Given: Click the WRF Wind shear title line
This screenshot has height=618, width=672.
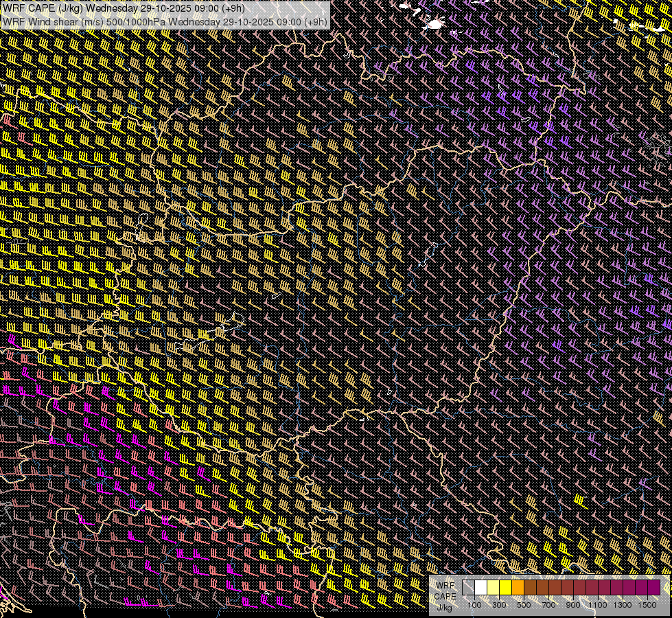Looking at the screenshot, I should 165,22.
